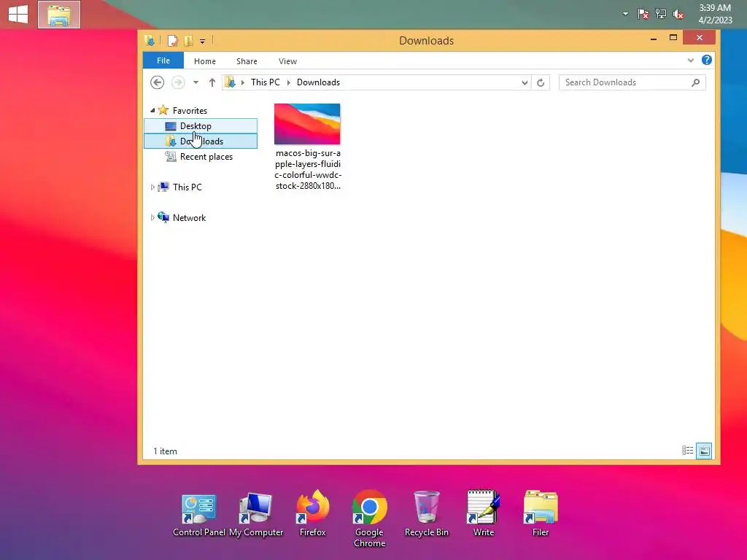
Task: Open the File ribbon tab
Action: pos(163,61)
